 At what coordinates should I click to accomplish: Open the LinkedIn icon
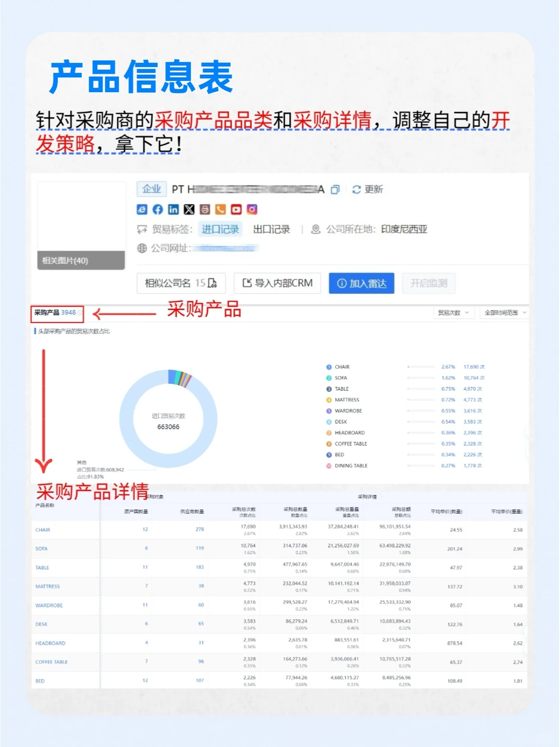point(173,210)
